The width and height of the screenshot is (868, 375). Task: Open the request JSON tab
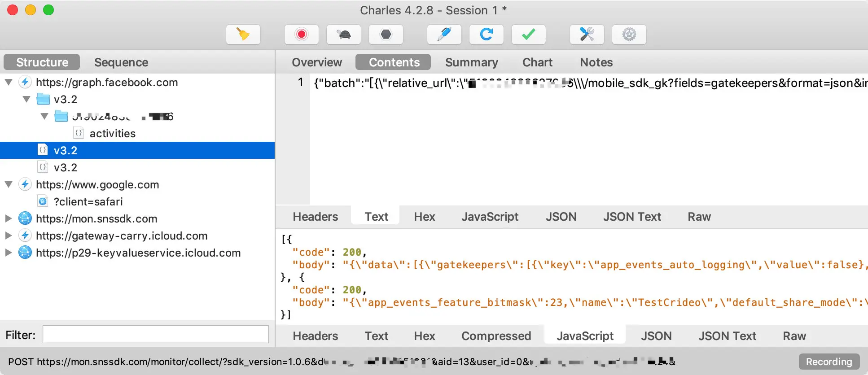click(561, 217)
